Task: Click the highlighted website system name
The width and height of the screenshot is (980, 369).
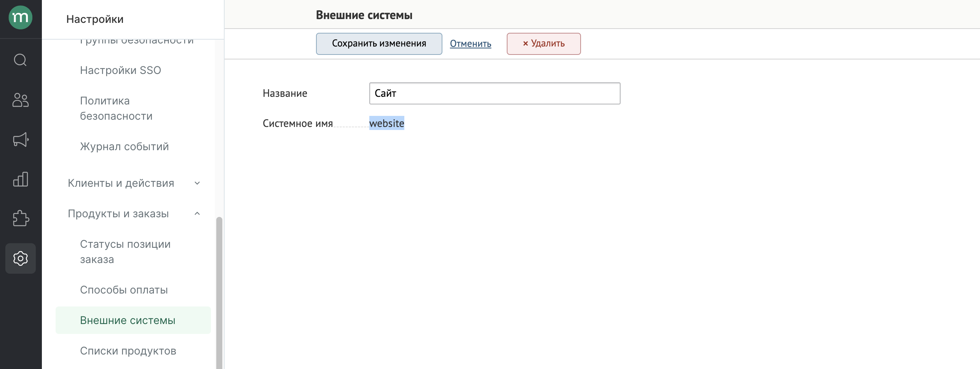Action: pyautogui.click(x=387, y=124)
